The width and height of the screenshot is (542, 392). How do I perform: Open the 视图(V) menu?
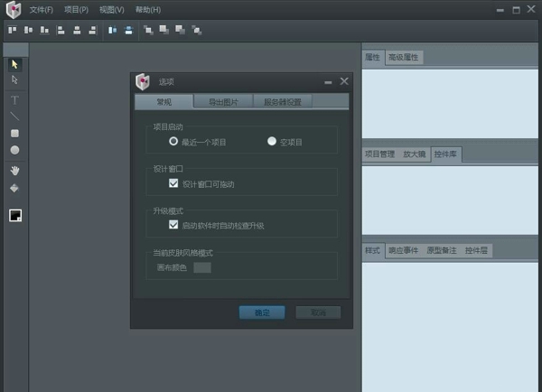tap(112, 9)
